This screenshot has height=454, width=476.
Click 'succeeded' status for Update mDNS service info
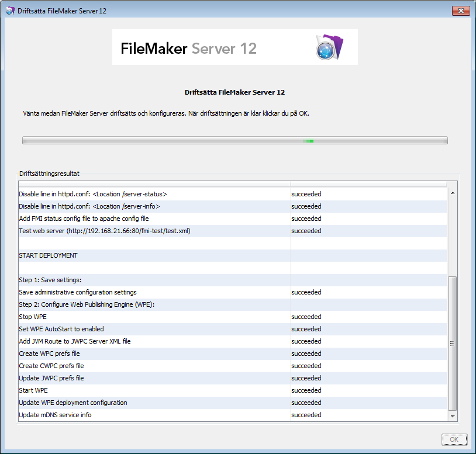[x=306, y=415]
